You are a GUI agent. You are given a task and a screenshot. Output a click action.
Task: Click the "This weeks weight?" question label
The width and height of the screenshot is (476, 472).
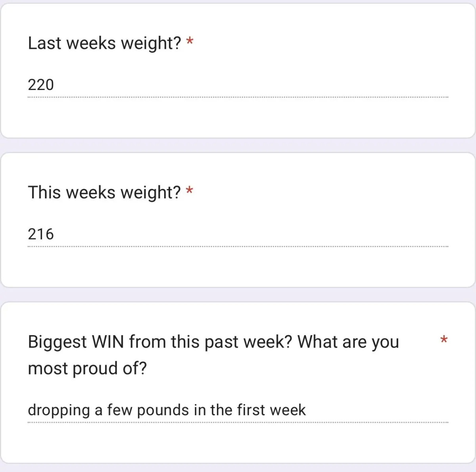[x=104, y=192]
